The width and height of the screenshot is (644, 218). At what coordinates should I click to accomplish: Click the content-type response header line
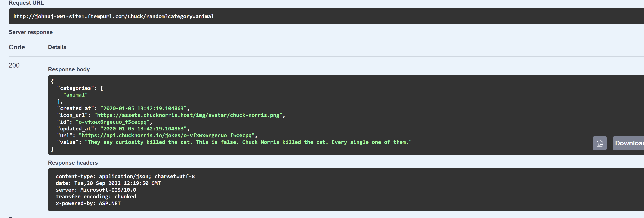click(x=125, y=176)
